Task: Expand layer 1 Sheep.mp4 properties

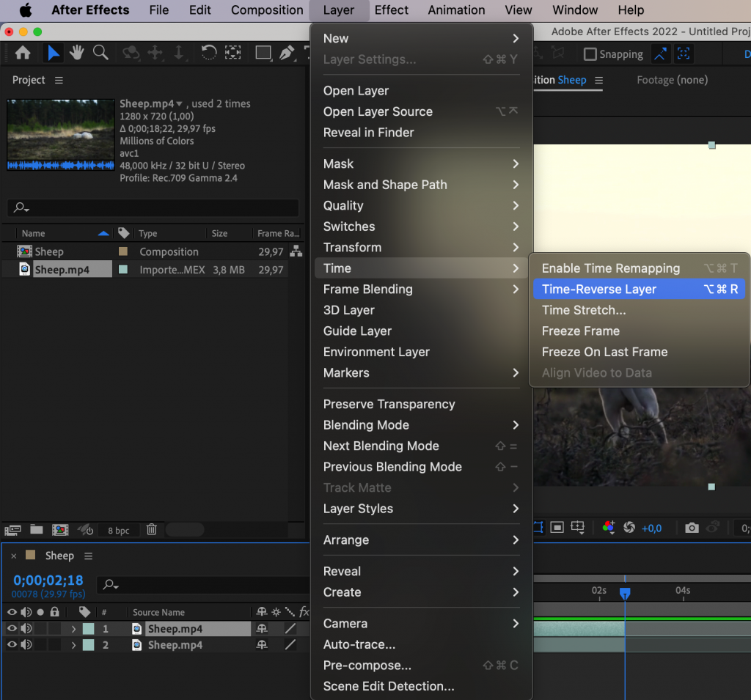Action: (73, 629)
